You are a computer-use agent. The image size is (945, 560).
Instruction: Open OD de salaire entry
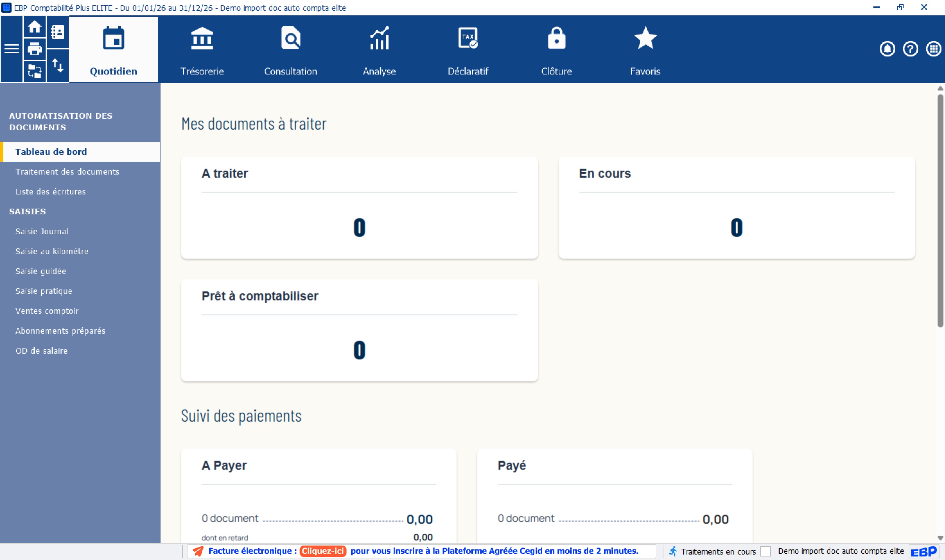(x=41, y=350)
